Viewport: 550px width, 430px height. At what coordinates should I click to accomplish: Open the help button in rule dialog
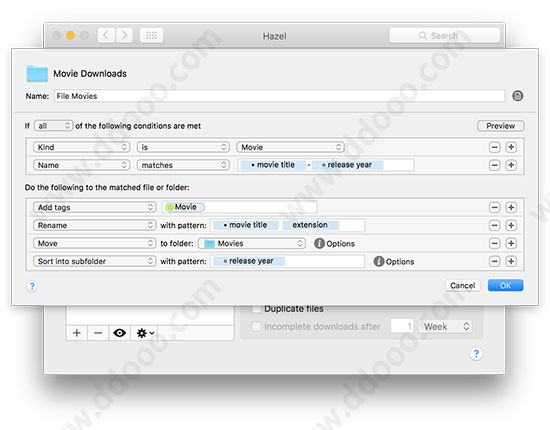point(32,286)
